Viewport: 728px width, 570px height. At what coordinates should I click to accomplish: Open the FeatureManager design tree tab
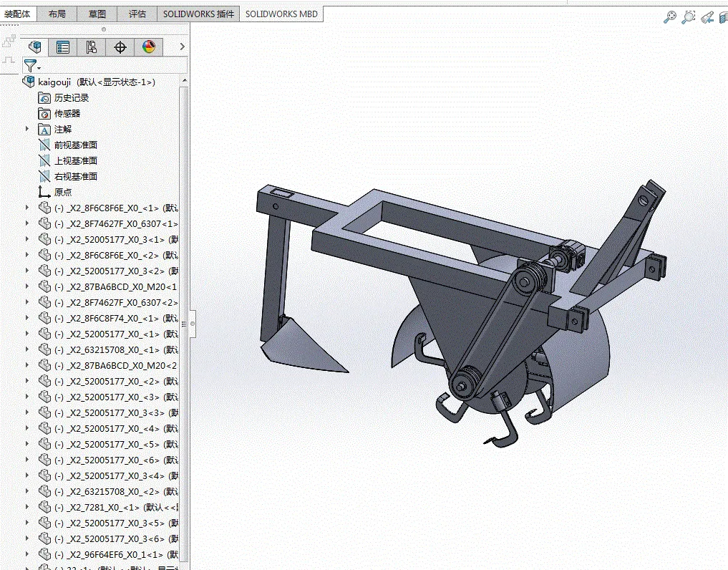tap(35, 47)
